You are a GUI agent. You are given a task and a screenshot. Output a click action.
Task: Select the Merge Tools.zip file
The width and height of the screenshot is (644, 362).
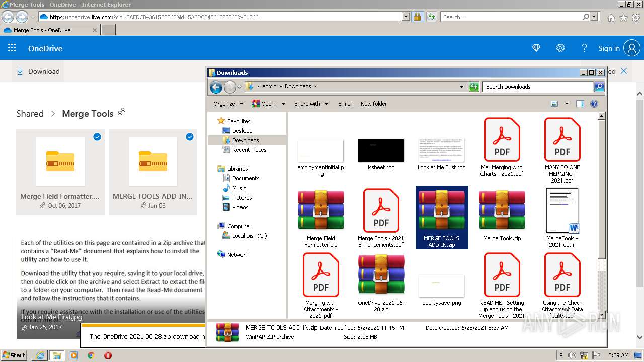click(x=502, y=215)
